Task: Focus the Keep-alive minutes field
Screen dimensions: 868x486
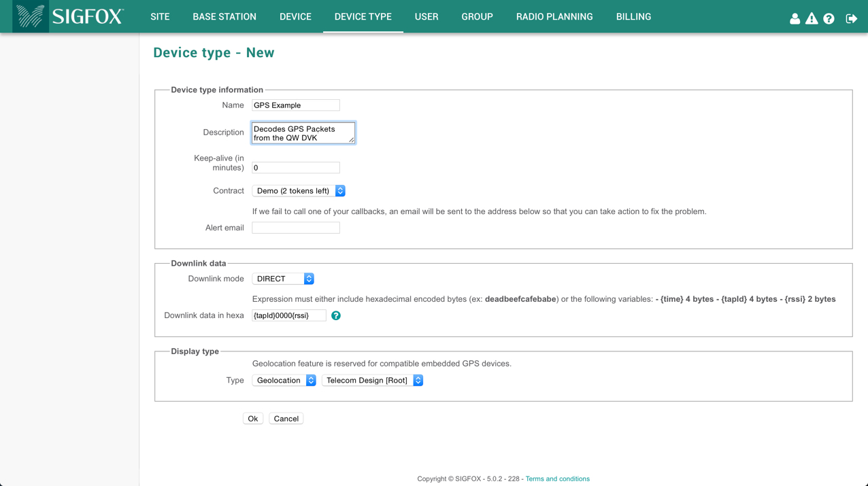Action: pos(296,168)
